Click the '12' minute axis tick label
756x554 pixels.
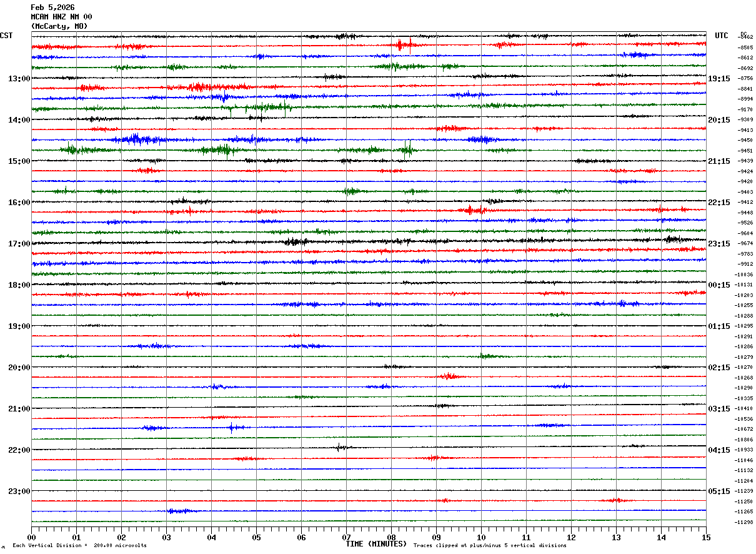pyautogui.click(x=572, y=537)
